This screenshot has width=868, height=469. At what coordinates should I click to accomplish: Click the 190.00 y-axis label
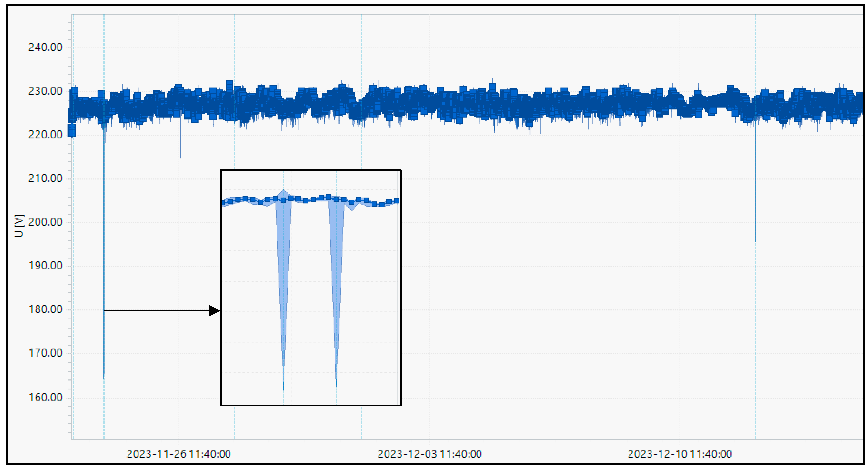click(x=45, y=266)
